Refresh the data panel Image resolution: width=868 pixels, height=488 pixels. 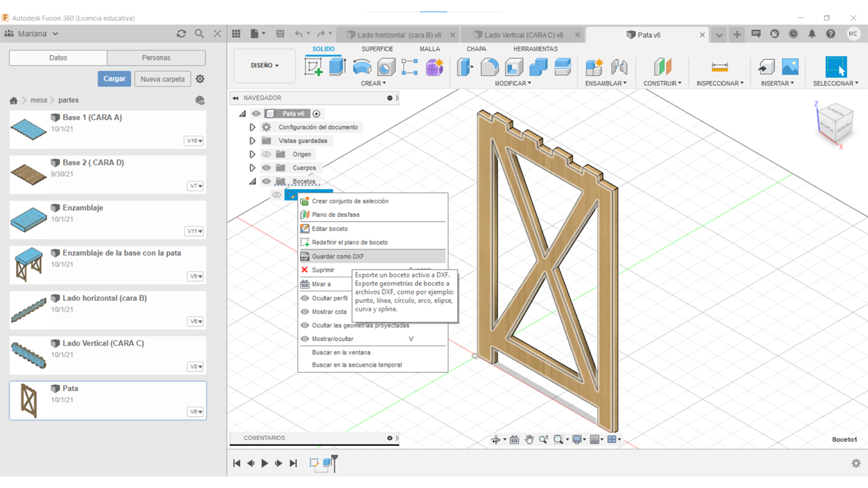(181, 33)
